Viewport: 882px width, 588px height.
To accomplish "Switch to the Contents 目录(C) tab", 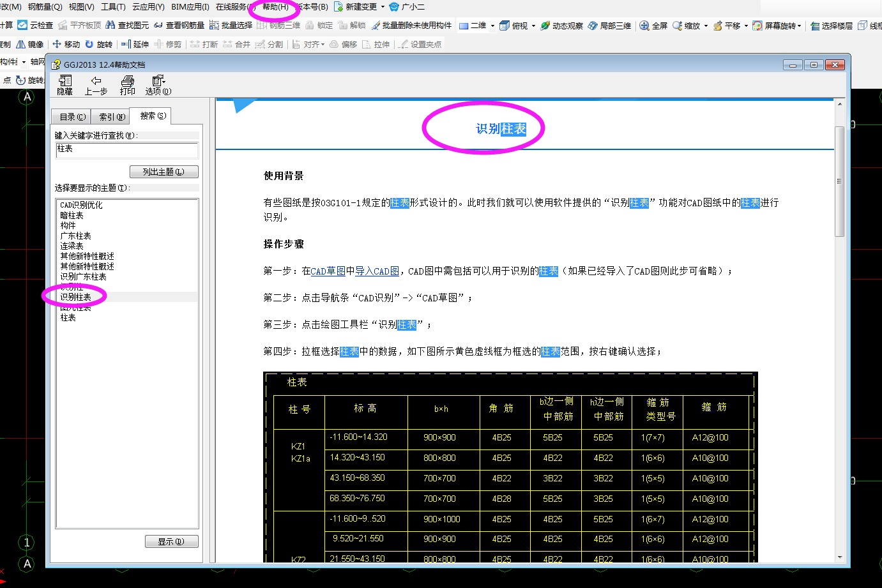I will pos(72,117).
